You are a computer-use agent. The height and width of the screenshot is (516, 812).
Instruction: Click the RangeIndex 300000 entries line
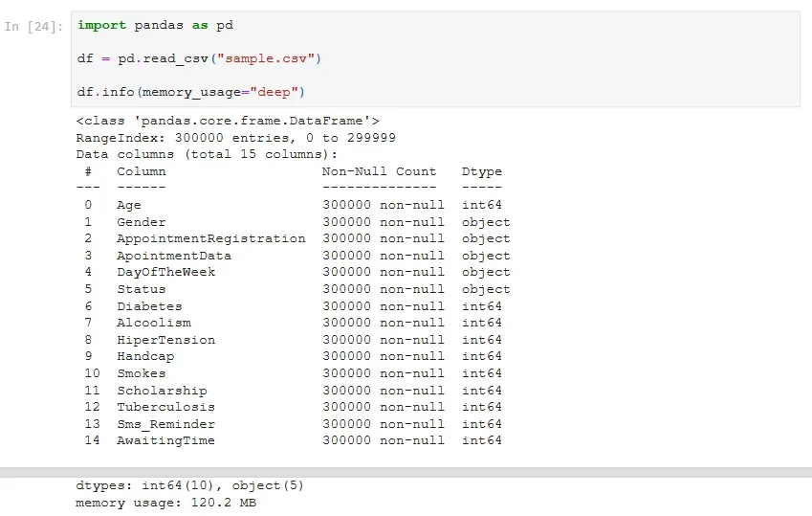pyautogui.click(x=235, y=138)
